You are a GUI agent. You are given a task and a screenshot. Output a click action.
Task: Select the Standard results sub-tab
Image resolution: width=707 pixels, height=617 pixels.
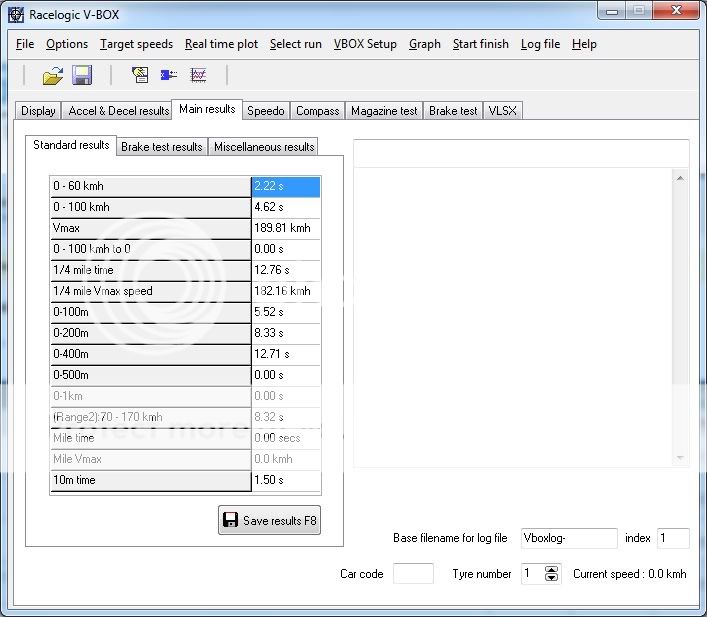click(x=71, y=145)
